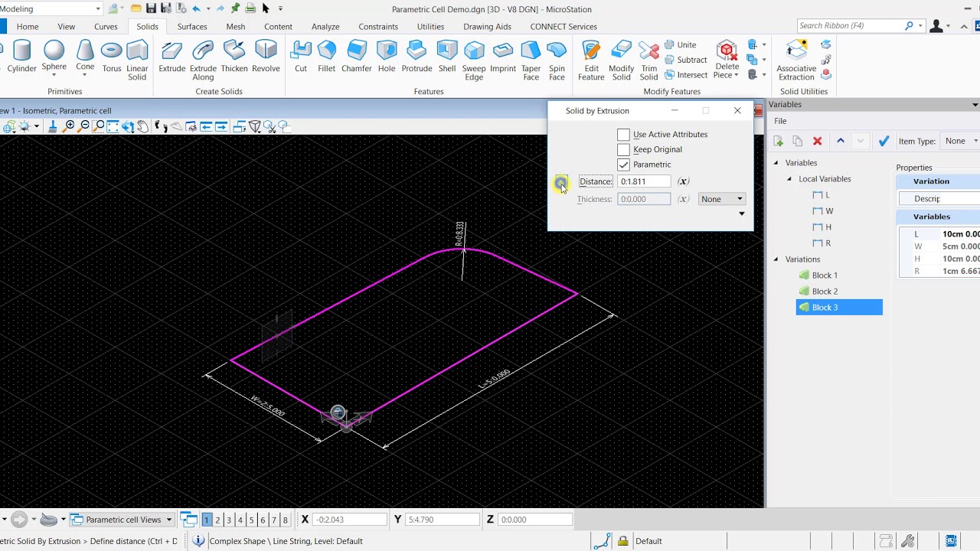980x551 pixels.
Task: Collapse the Variations tree node
Action: tap(776, 259)
